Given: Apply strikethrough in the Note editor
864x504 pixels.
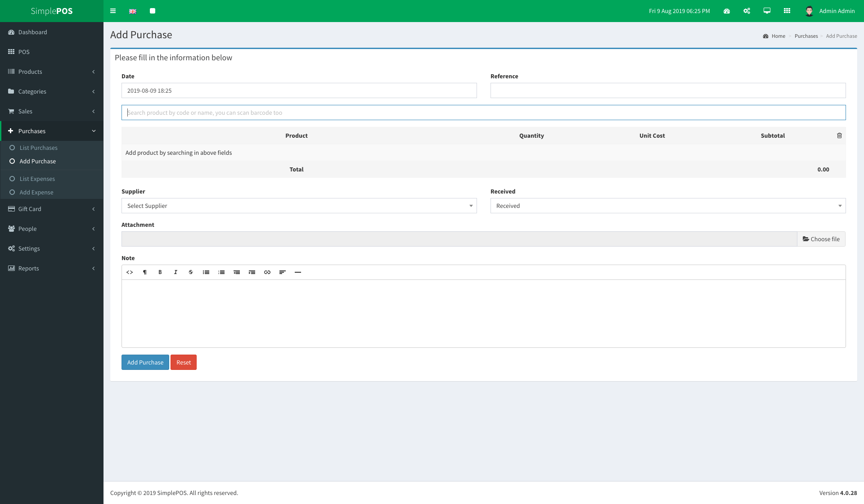Looking at the screenshot, I should 191,272.
